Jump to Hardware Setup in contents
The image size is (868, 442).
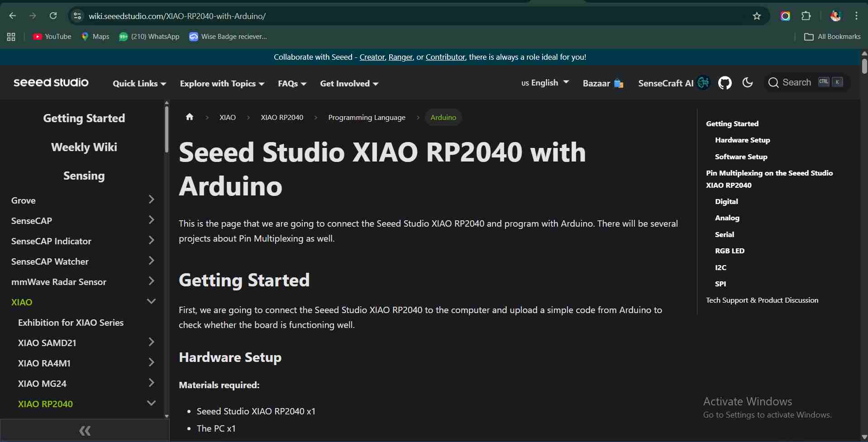pos(742,140)
